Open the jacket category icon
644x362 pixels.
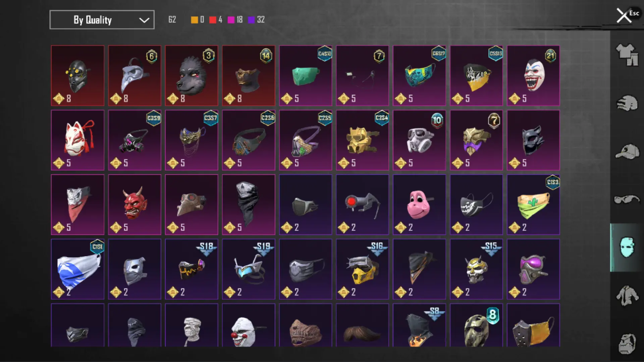tap(627, 296)
